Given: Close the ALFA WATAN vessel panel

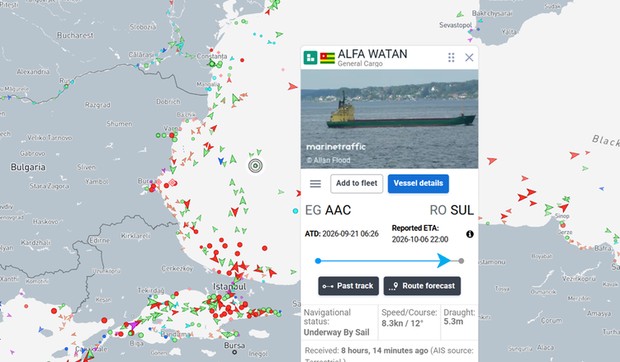Looking at the screenshot, I should 469,58.
